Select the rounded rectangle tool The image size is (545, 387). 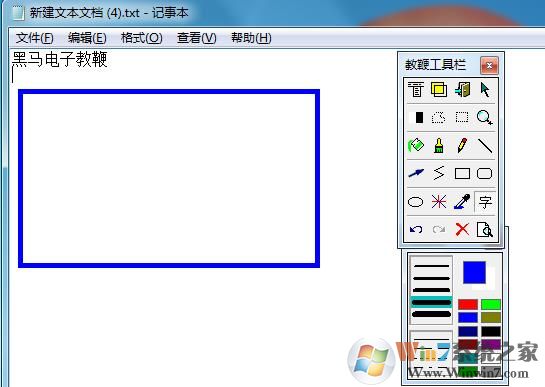(484, 173)
